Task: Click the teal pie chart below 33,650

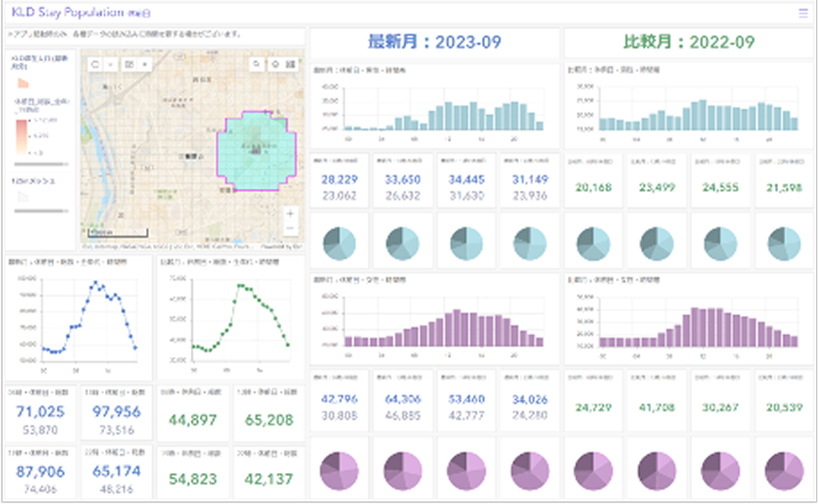Action: pos(403,244)
